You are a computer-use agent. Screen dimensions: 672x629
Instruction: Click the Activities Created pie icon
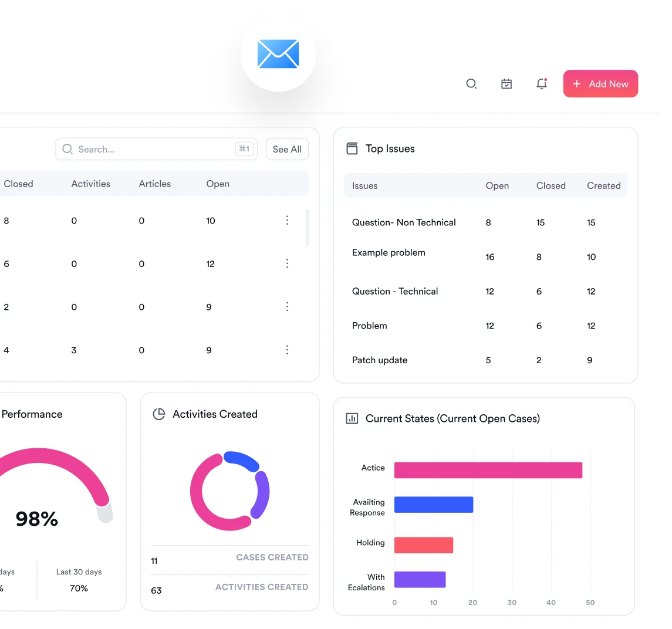coord(159,414)
